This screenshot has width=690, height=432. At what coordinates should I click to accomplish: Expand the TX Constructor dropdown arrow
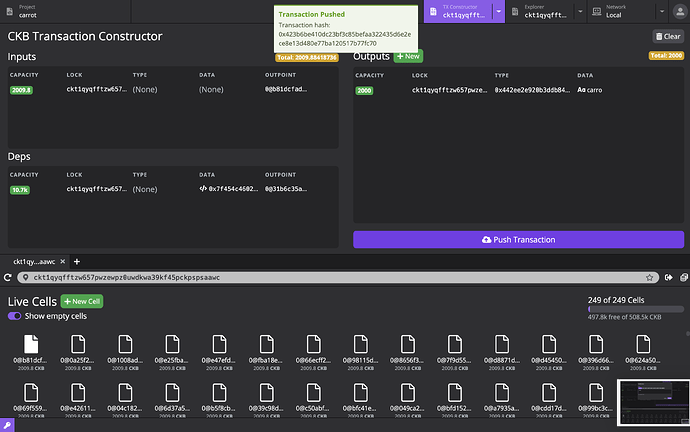tap(499, 11)
